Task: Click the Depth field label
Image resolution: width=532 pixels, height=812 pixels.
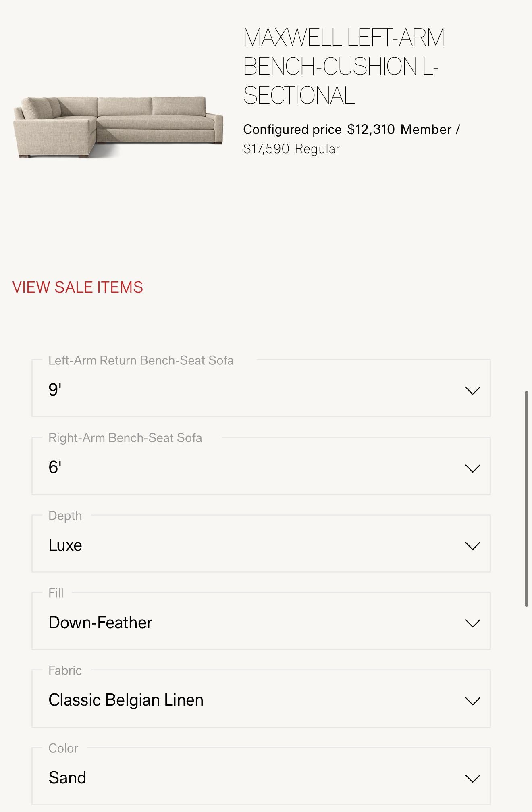Action: coord(65,516)
